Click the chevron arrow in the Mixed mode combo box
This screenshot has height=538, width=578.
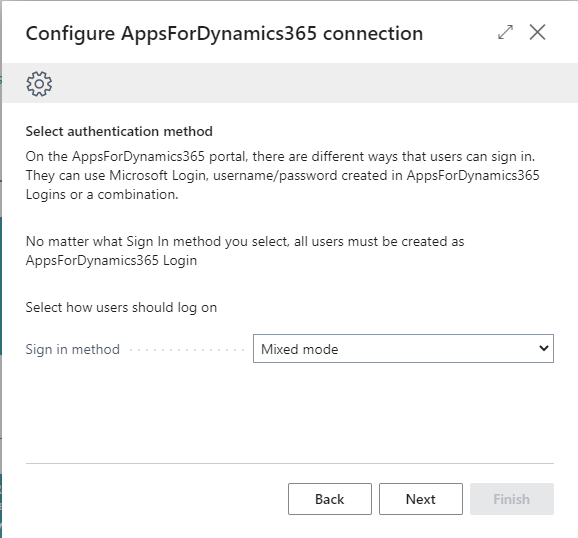(544, 348)
